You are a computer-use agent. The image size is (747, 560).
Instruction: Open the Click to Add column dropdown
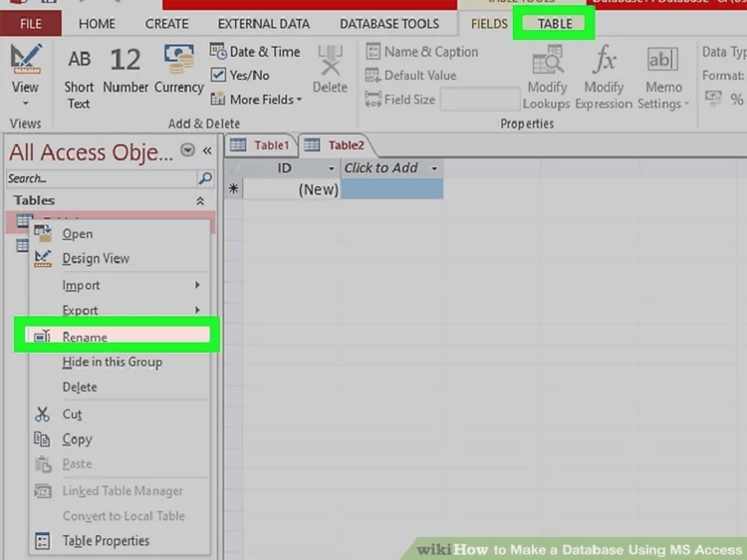pos(434,168)
